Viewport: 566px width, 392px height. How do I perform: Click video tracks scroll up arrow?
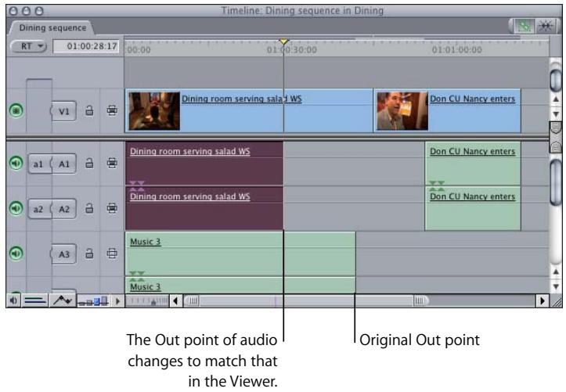556,99
